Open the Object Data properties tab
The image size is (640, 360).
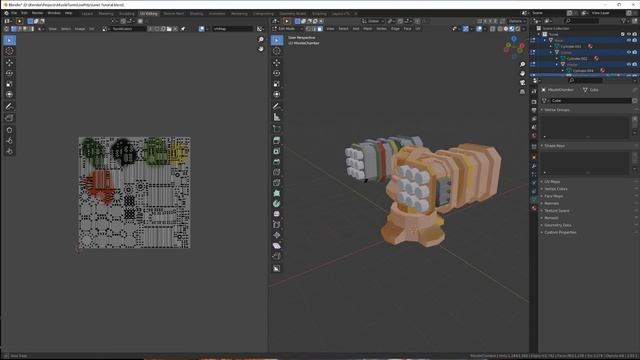click(534, 200)
